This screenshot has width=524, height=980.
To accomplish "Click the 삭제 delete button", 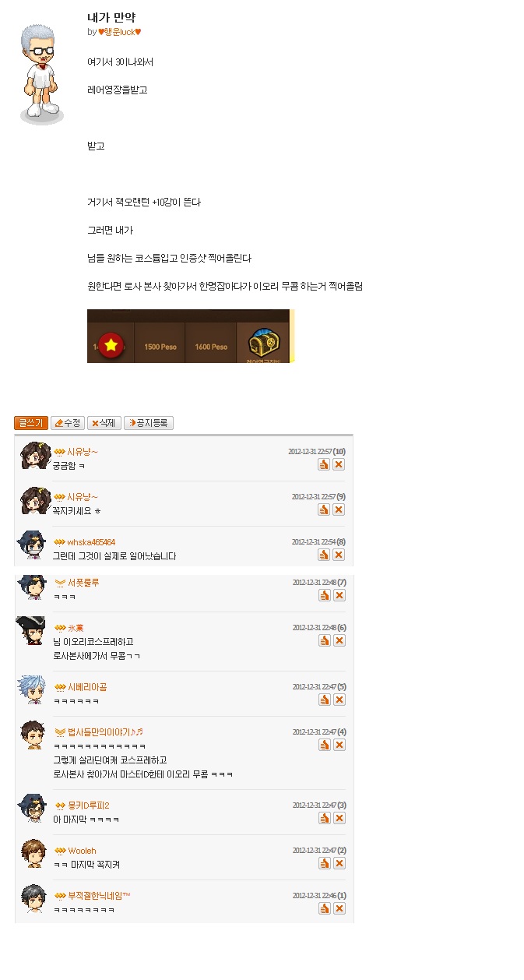I will click(104, 423).
